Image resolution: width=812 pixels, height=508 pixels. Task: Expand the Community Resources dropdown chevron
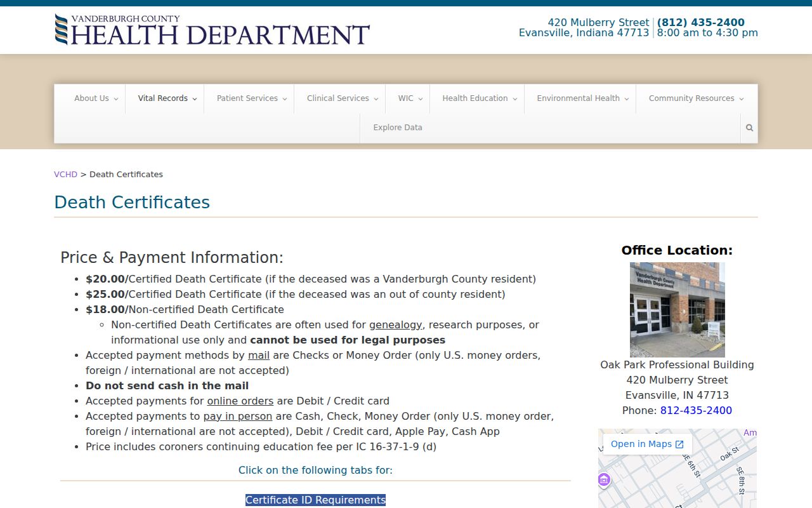741,99
